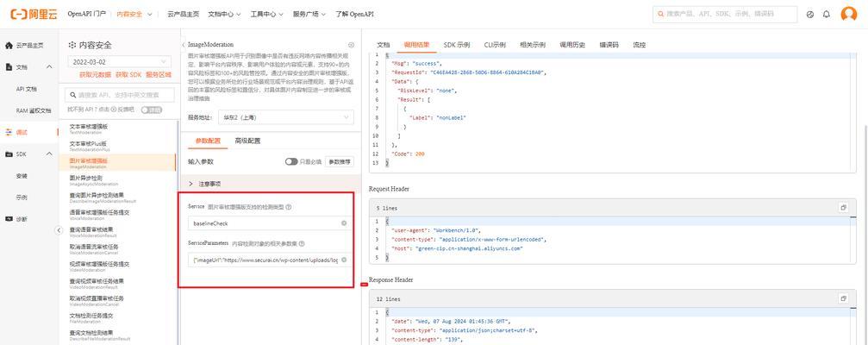The image size is (868, 345).
Task: Switch to the 流控 tab
Action: pos(639,45)
